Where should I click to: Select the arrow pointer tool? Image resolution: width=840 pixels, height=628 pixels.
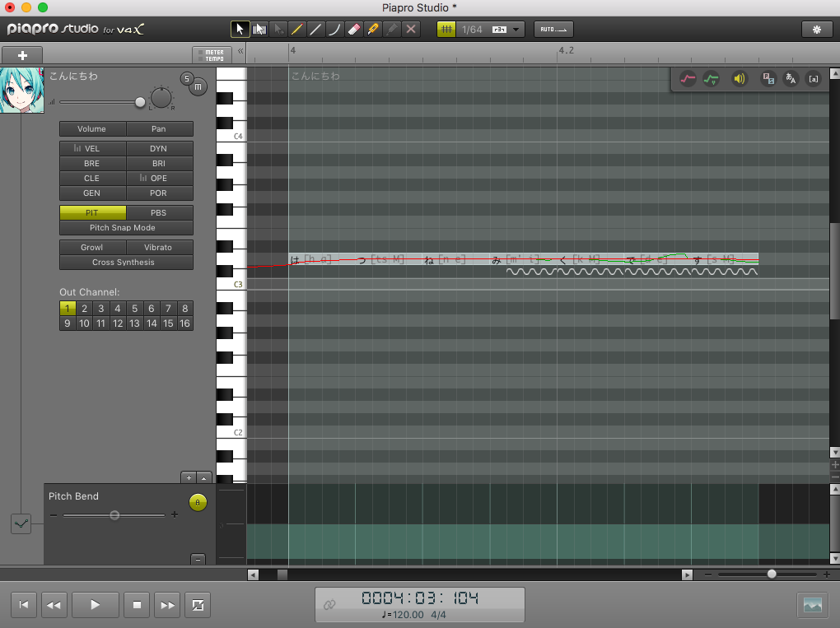pos(240,30)
